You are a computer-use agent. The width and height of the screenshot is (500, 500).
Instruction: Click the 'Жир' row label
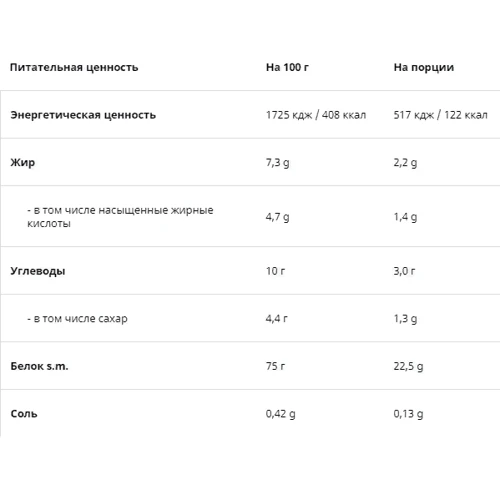point(22,163)
